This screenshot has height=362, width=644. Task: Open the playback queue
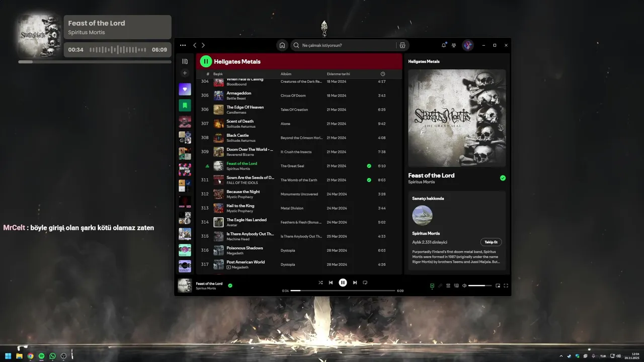click(448, 286)
